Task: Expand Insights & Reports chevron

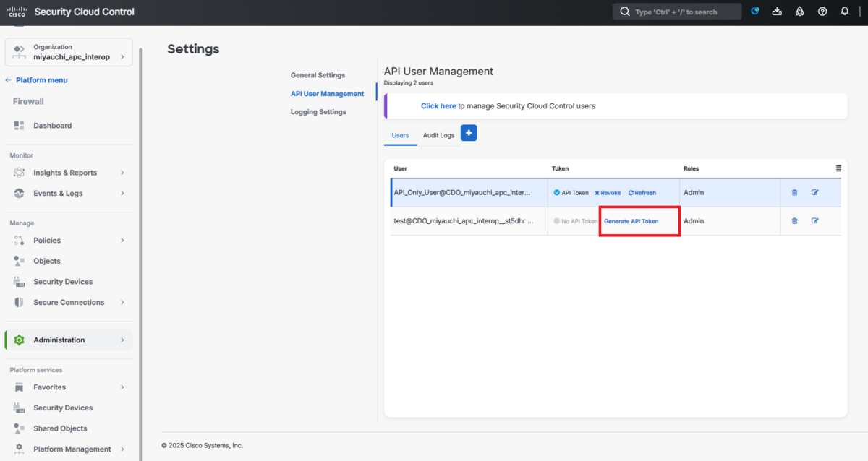Action: pyautogui.click(x=122, y=173)
